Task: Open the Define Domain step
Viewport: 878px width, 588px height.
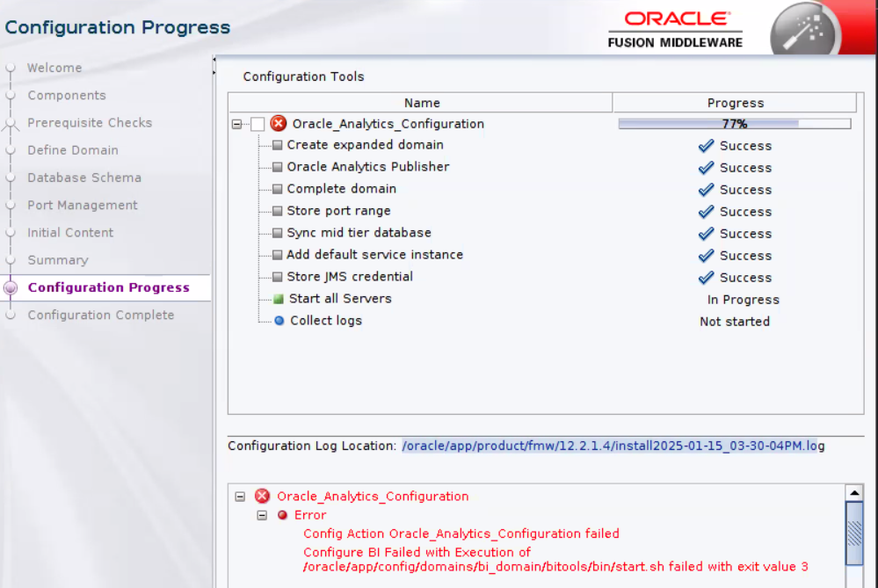Action: (73, 150)
